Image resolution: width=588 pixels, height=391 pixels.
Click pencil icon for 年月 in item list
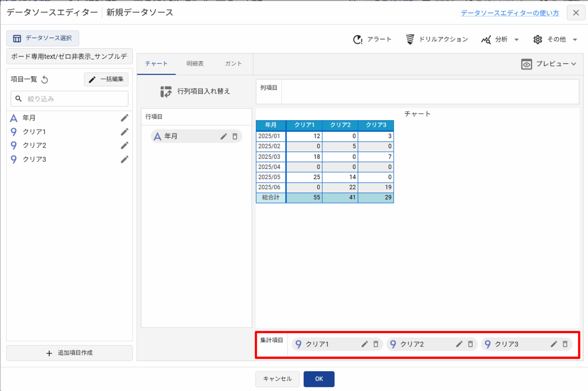(124, 118)
